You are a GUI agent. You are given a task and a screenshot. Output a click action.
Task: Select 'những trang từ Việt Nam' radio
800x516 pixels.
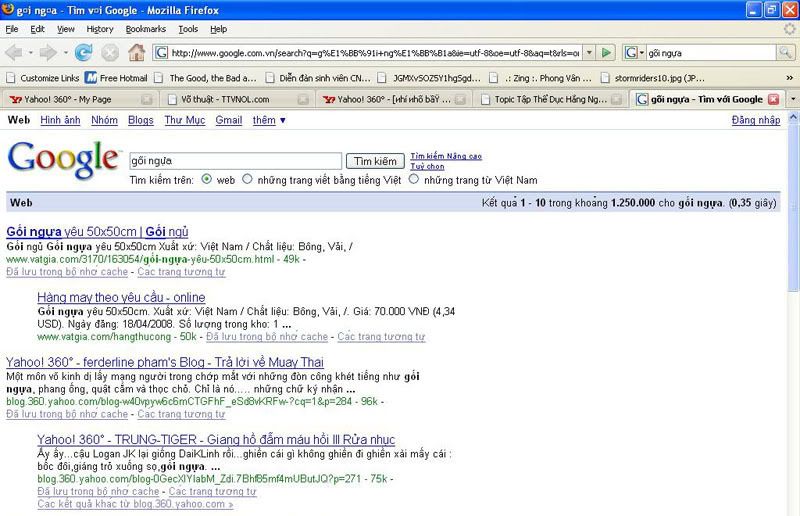click(414, 179)
